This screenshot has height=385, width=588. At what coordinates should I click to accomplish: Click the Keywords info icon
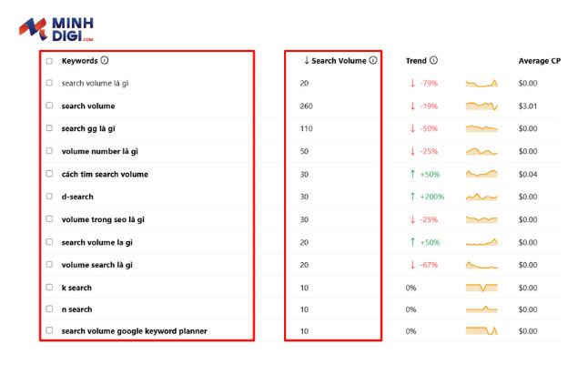[x=105, y=60]
